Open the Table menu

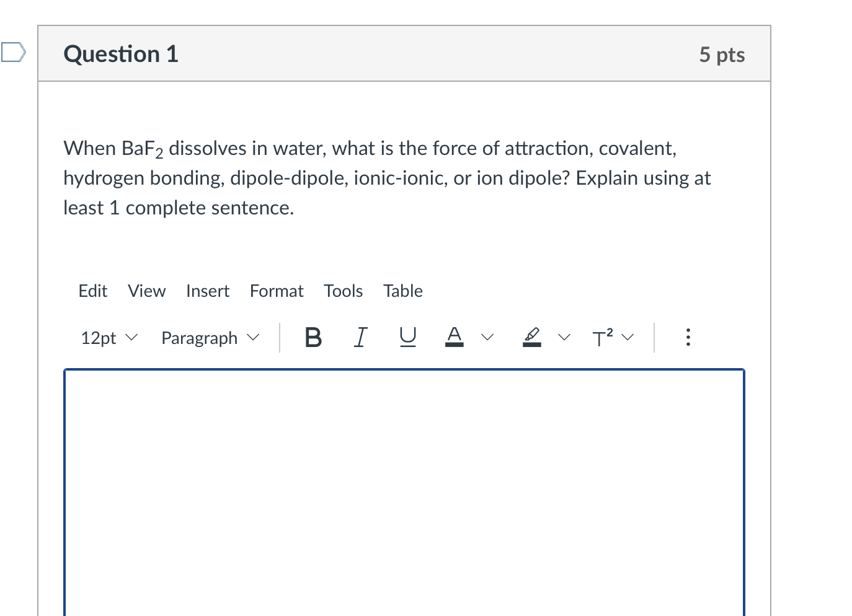[402, 291]
